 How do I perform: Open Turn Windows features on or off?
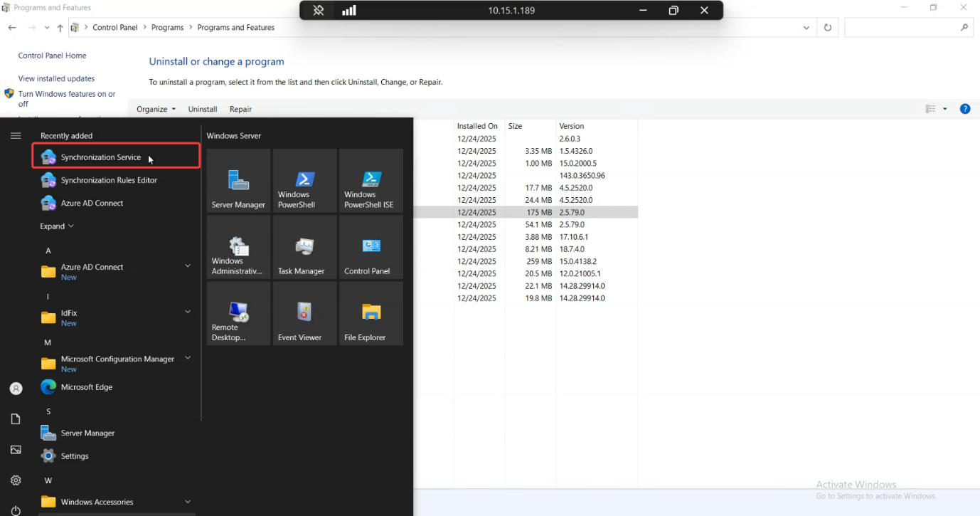(x=67, y=99)
